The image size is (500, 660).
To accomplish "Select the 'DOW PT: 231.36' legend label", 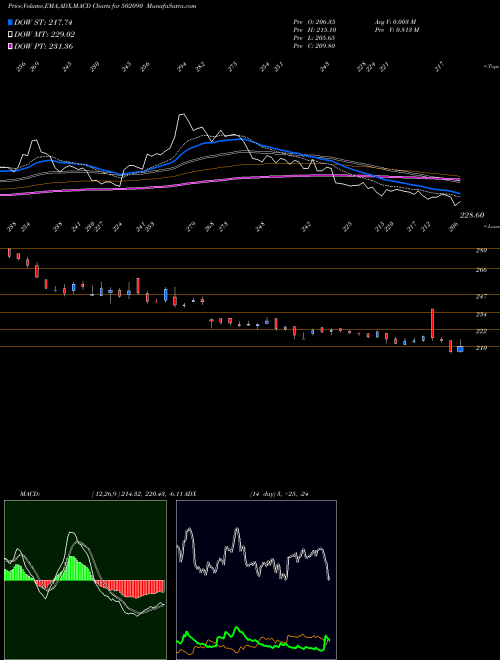I will click(43, 47).
